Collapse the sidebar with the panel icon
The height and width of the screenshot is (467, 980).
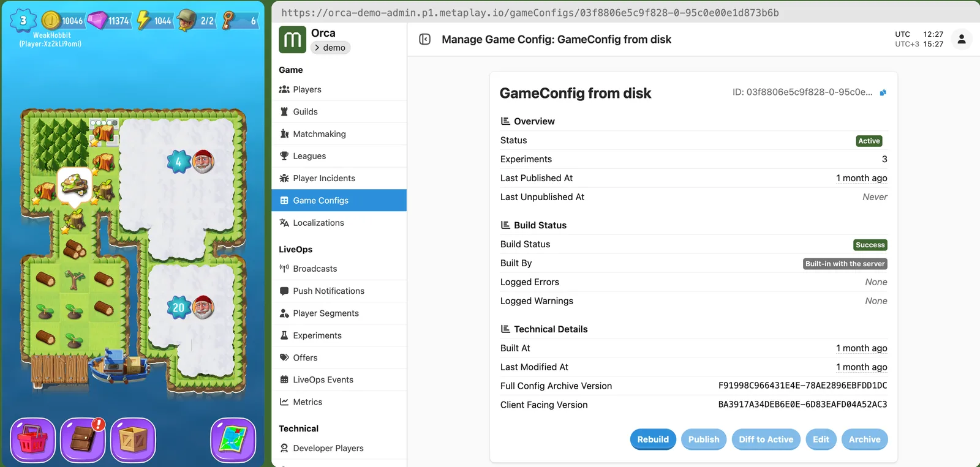(424, 39)
